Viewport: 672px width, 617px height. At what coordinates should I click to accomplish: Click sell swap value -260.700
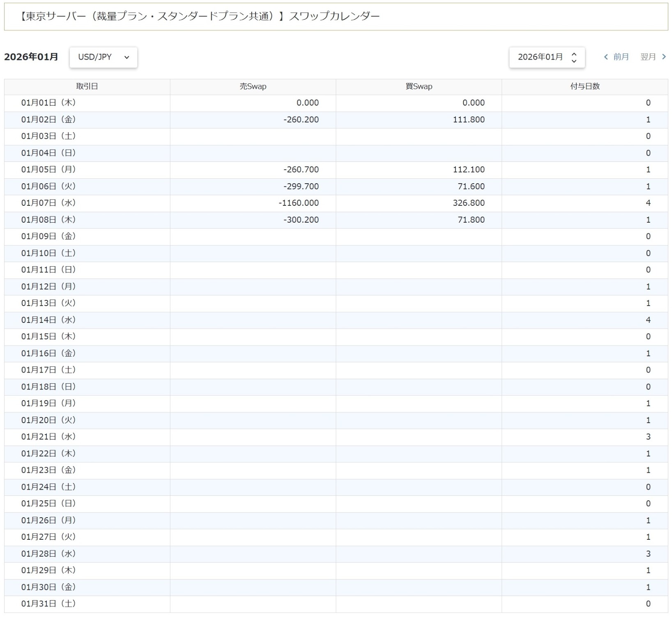tap(301, 170)
